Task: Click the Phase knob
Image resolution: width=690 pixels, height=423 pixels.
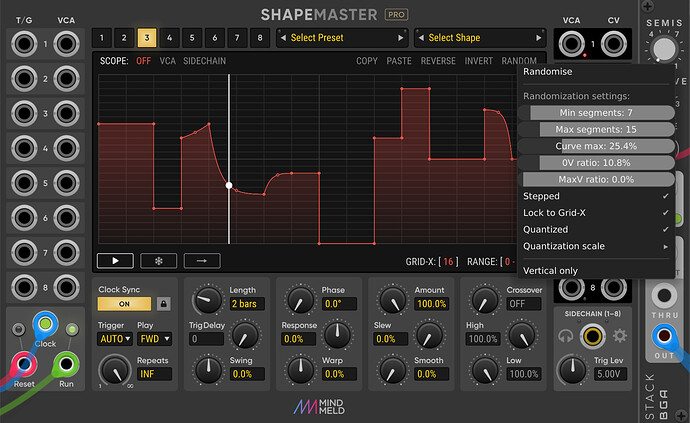Action: pos(300,300)
